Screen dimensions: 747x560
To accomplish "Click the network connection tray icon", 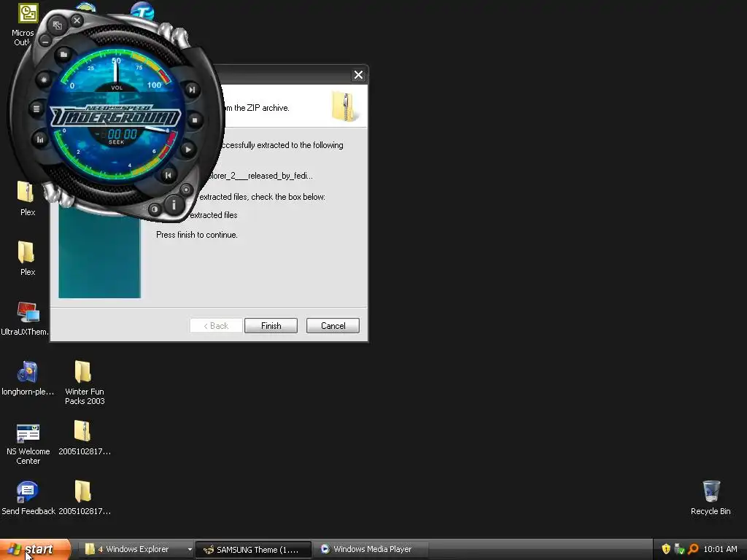I will [679, 549].
